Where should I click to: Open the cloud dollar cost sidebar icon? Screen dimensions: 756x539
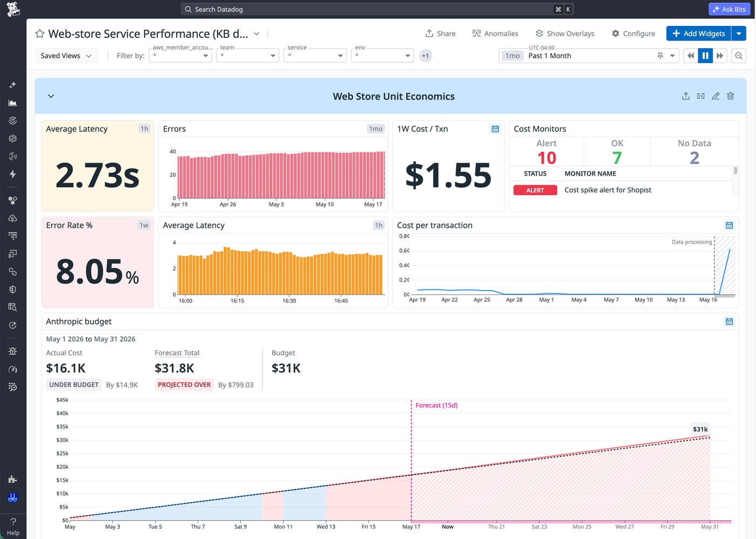[x=13, y=218]
